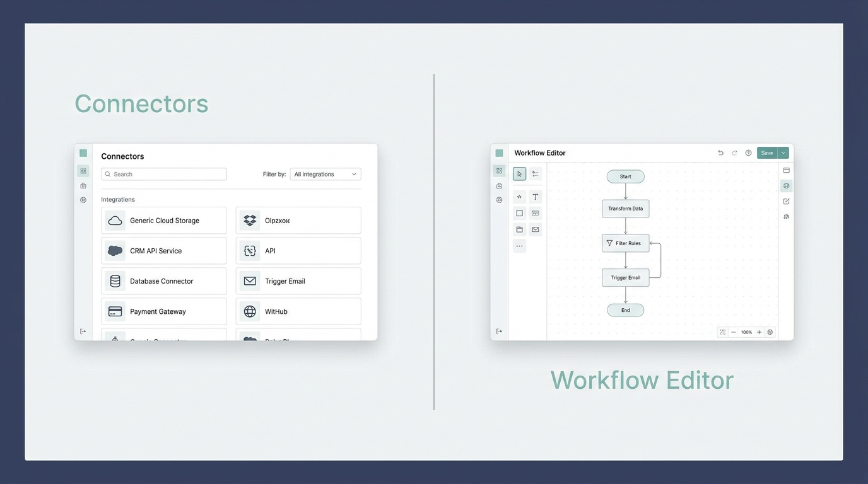The height and width of the screenshot is (484, 868).
Task: Fit the workflow to screen
Action: [723, 332]
